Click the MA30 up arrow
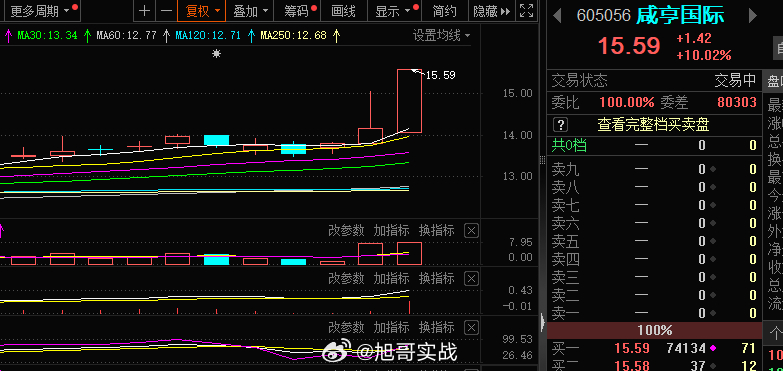The width and height of the screenshot is (783, 371). click(87, 35)
